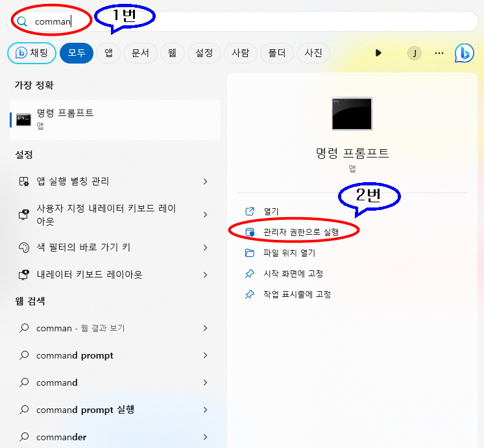Click search icon beside "comman - 웹 결과 보기"

[24, 328]
